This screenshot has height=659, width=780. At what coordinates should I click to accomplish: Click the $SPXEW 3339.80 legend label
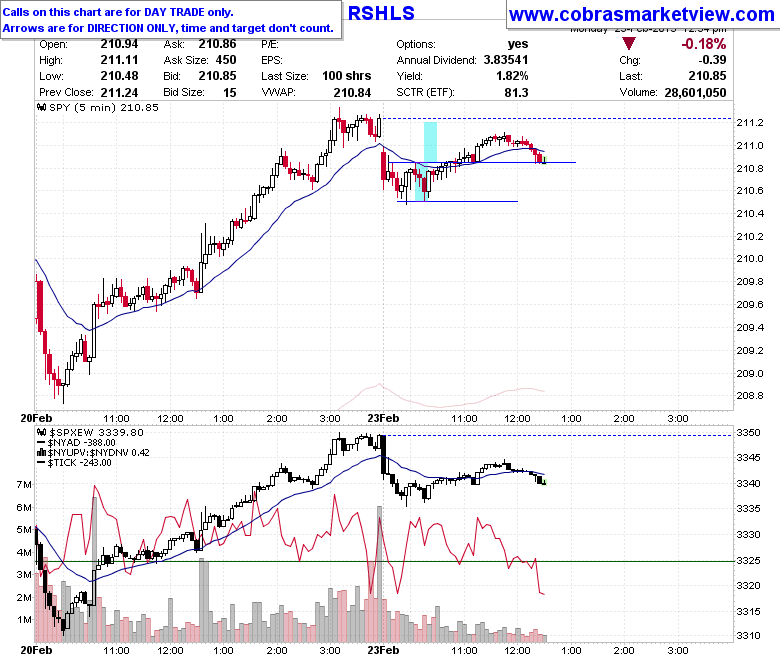[x=96, y=432]
